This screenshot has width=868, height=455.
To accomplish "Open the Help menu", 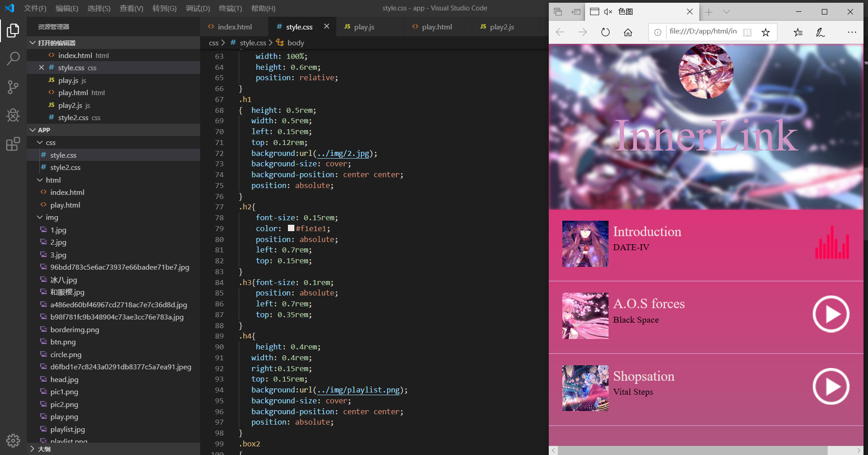I will click(x=263, y=8).
